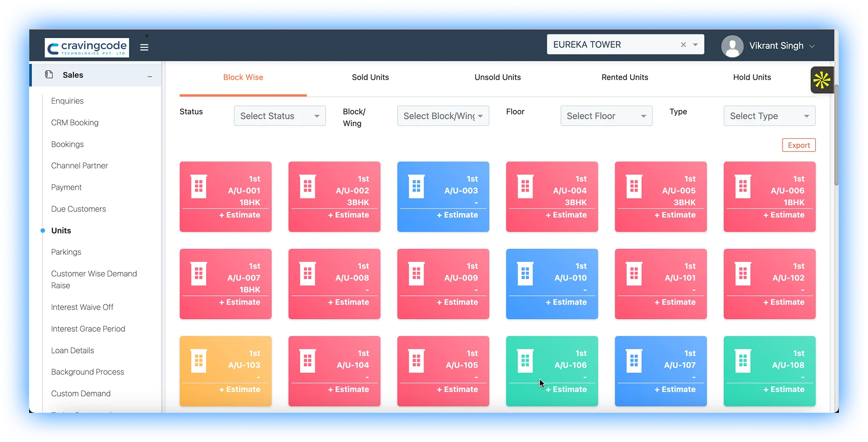Open CRM Booking in the sidebar
Image resolution: width=868 pixels, height=442 pixels.
[x=75, y=122]
